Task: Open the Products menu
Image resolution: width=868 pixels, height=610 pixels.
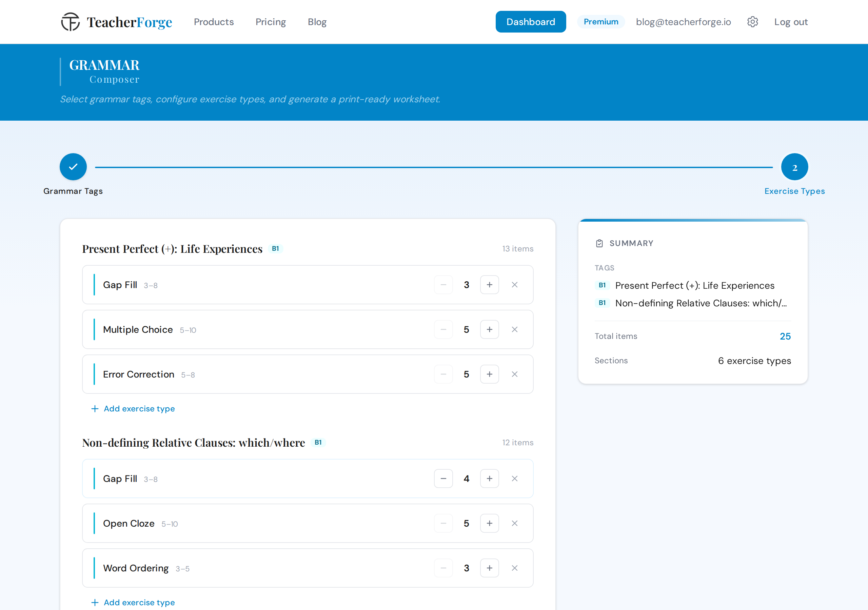Action: click(214, 22)
